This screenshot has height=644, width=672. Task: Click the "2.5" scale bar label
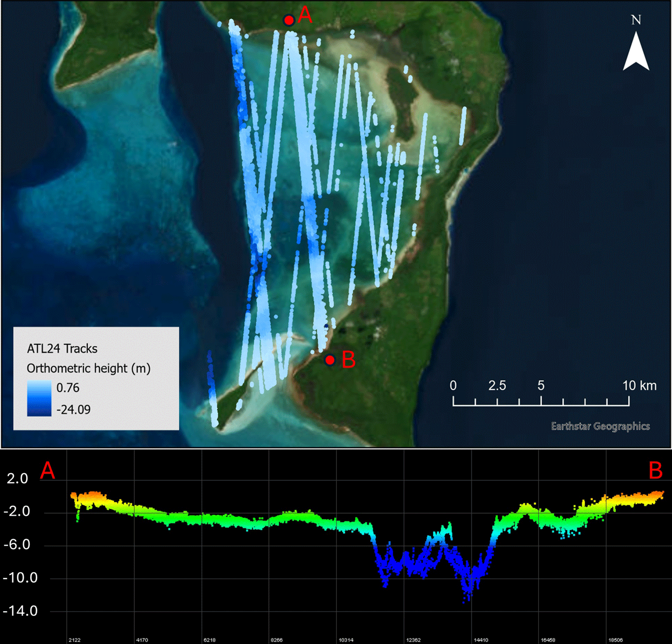click(x=497, y=386)
